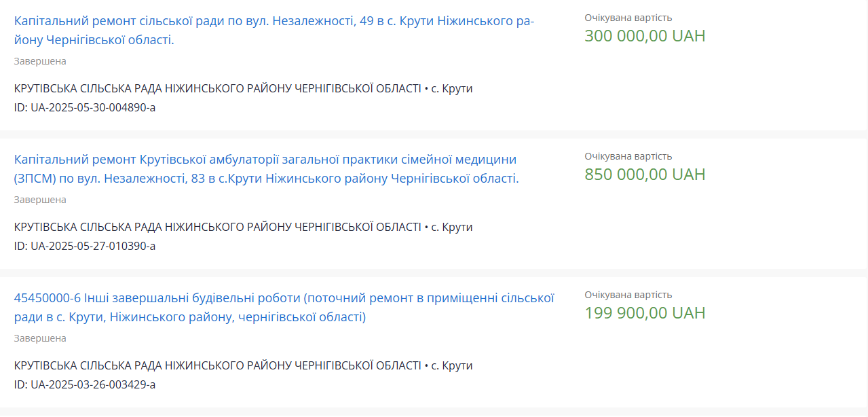Screen dimensions: 868x417
Task: Select the 850 000,00 UAH amount
Action: tap(645, 175)
